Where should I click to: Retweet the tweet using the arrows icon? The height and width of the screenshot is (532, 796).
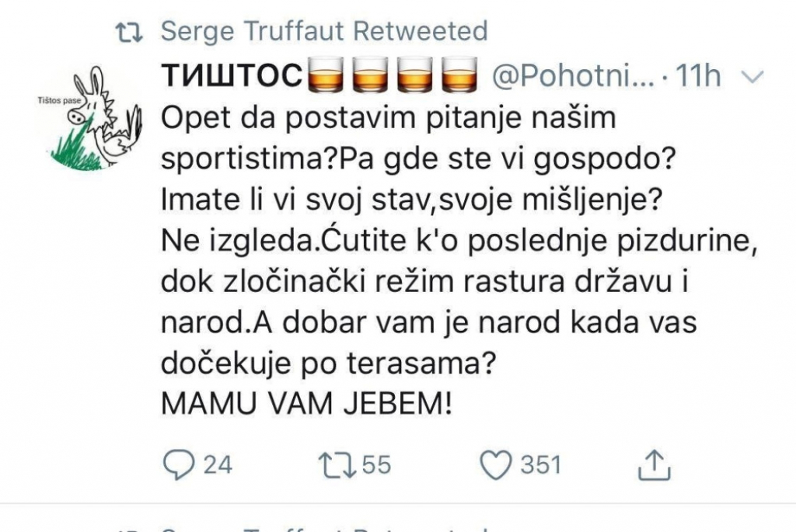pyautogui.click(x=334, y=464)
